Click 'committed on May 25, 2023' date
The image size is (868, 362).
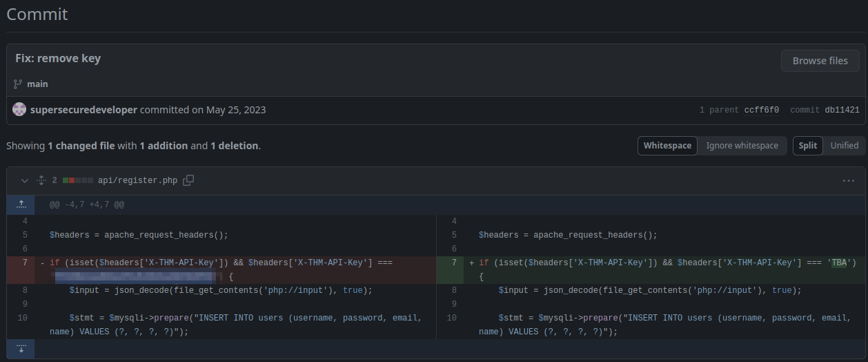[203, 110]
